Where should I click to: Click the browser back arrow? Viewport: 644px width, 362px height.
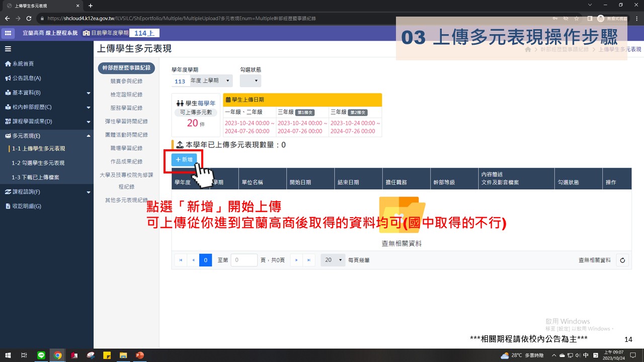[x=7, y=18]
